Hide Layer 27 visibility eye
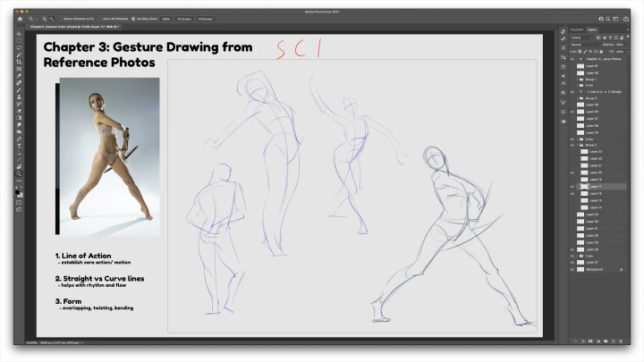 572,262
